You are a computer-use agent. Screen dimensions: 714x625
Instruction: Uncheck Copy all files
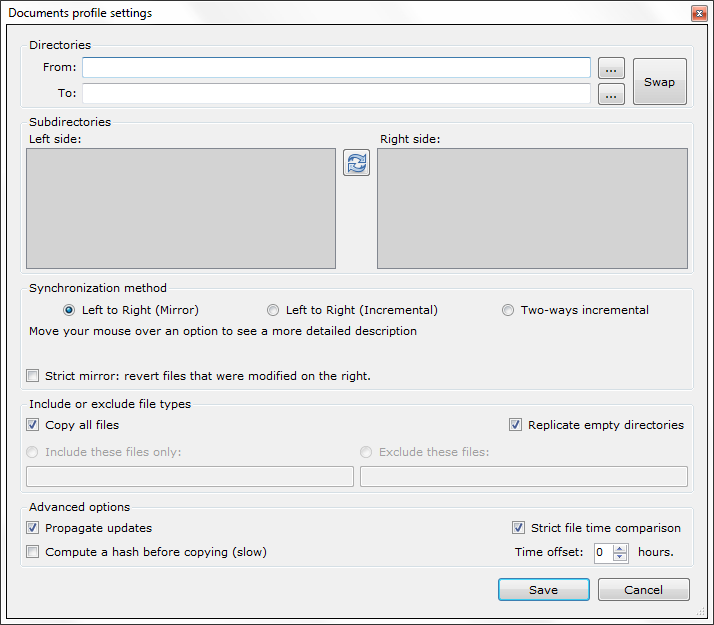pos(34,425)
